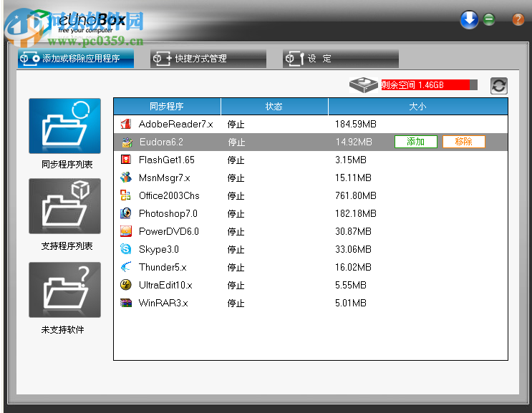Select Skype3.0 in the list
Viewport: 532px width, 413px height.
(311, 249)
